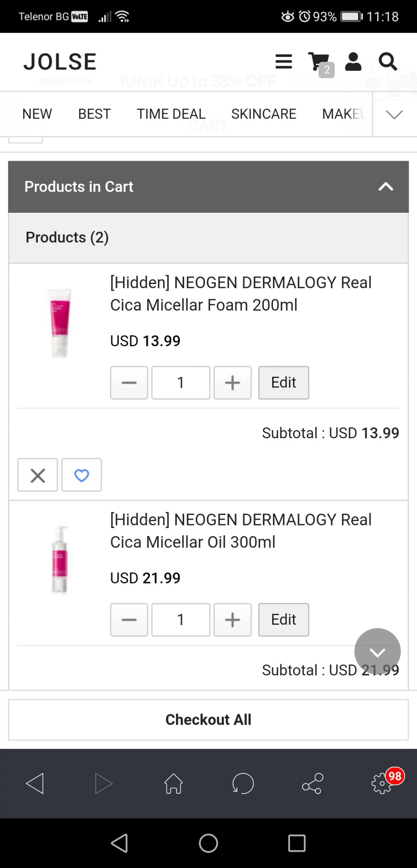Open the TIME DEAL tab

point(171,114)
